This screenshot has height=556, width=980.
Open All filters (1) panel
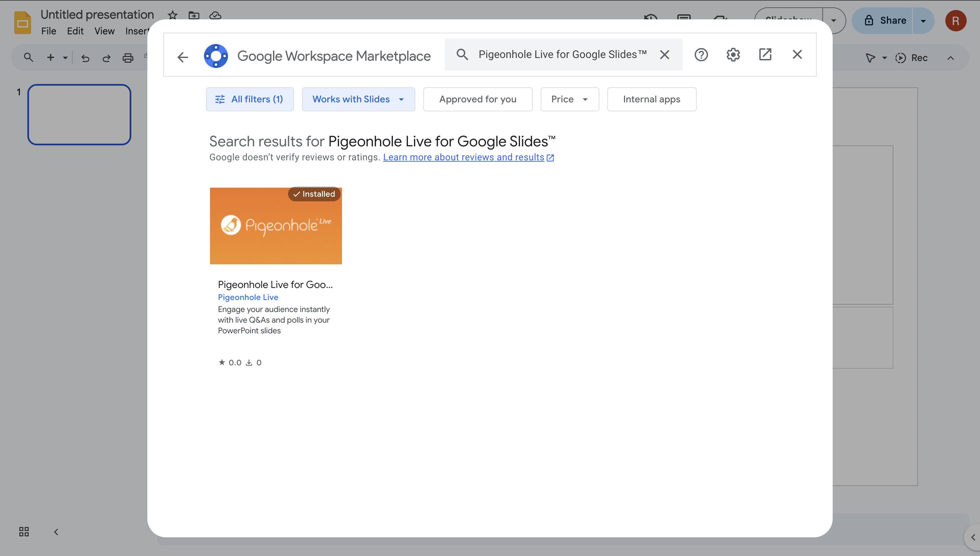tap(250, 99)
